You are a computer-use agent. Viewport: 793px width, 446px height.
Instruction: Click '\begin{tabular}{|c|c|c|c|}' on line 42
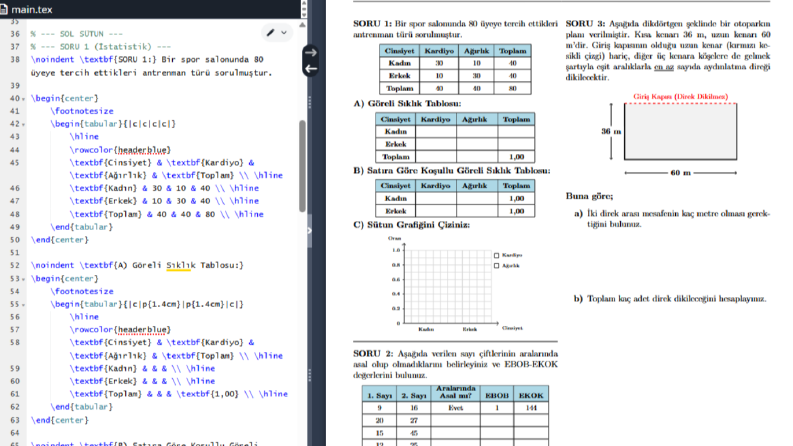click(x=113, y=123)
